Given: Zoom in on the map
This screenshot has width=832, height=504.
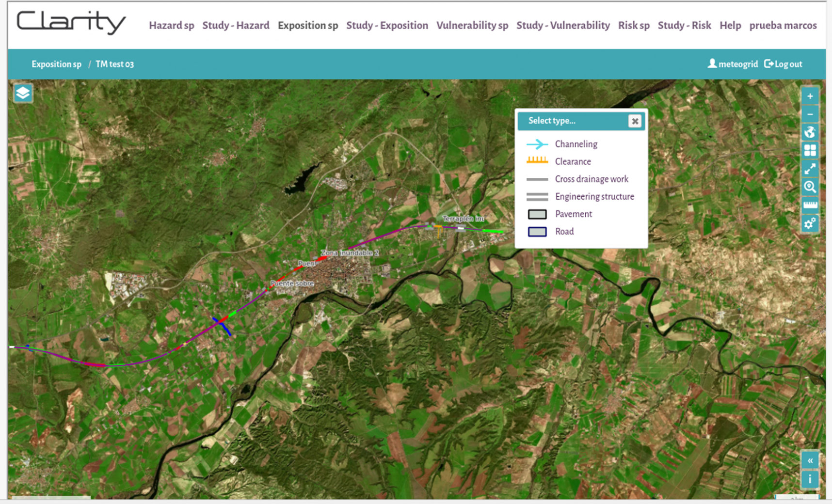Looking at the screenshot, I should (810, 96).
